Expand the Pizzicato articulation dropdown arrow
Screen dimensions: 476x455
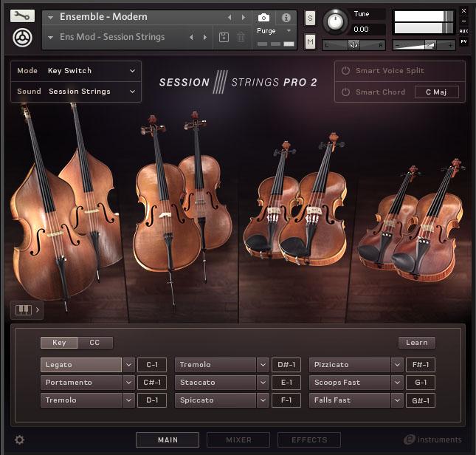pos(397,364)
